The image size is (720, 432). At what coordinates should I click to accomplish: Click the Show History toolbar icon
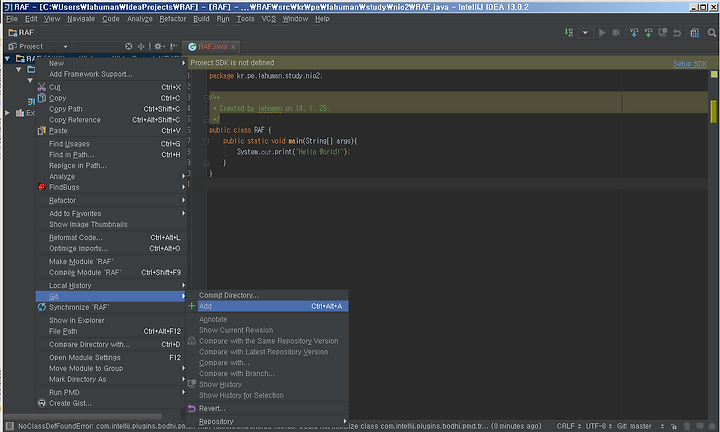coord(663,33)
